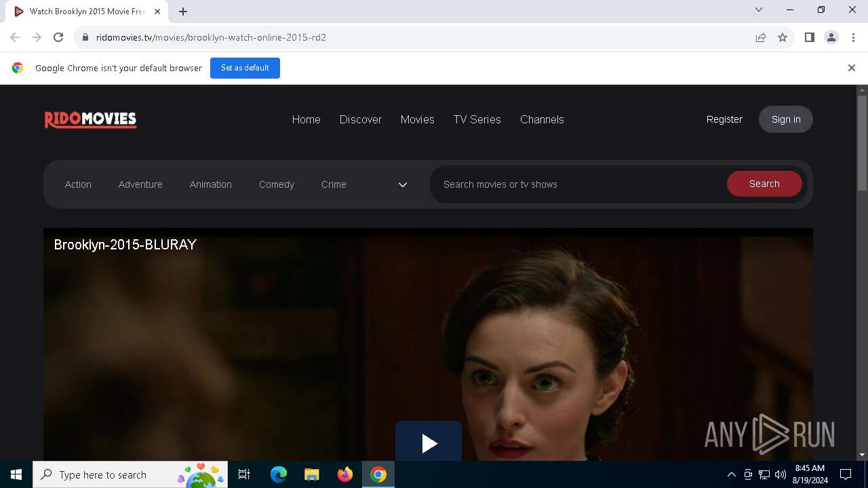Launch Microsoft Edge from the taskbar
Image resolution: width=868 pixels, height=488 pixels.
point(279,474)
